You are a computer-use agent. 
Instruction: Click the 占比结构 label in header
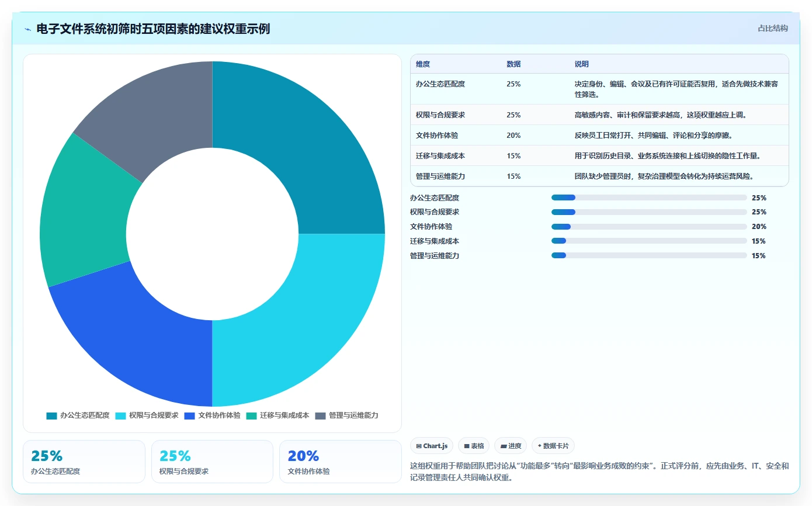point(772,28)
